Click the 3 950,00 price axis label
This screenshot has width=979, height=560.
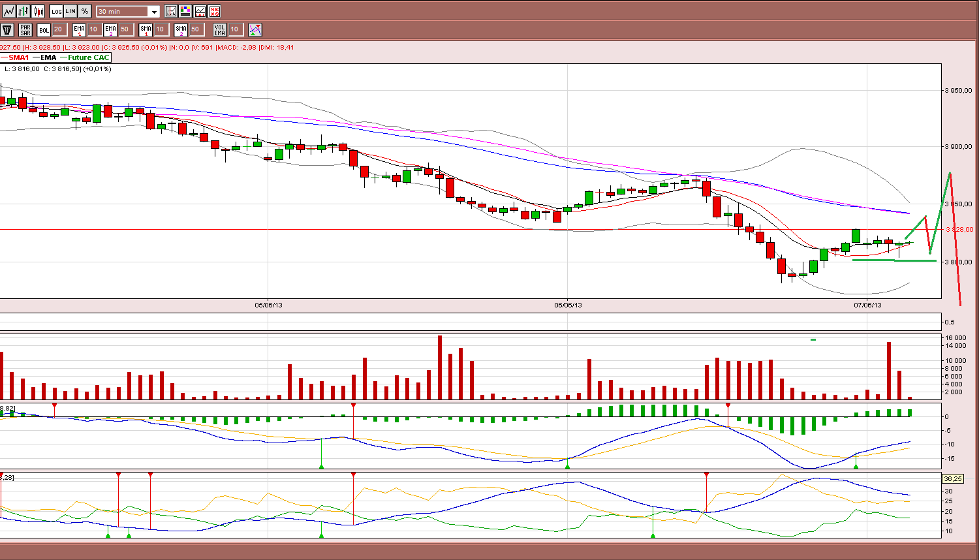click(959, 91)
